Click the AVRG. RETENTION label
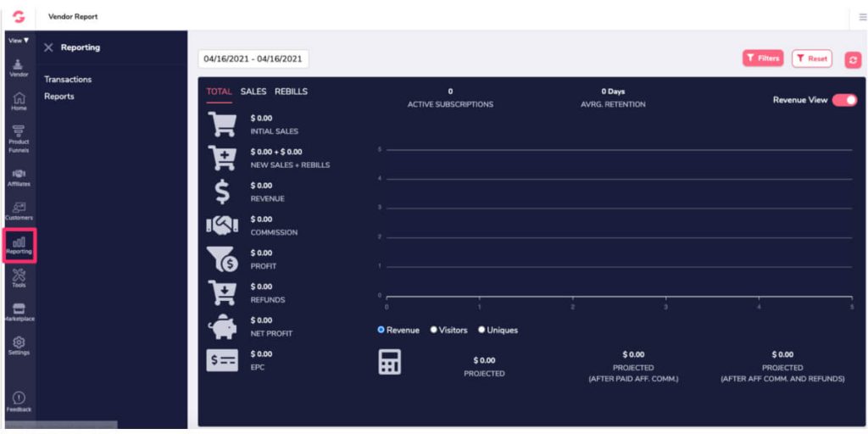 point(613,104)
